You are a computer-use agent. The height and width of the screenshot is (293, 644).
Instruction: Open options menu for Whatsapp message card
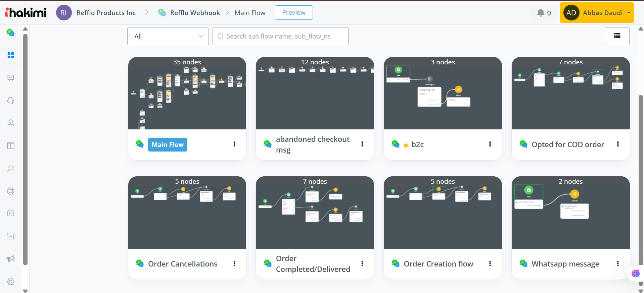618,263
